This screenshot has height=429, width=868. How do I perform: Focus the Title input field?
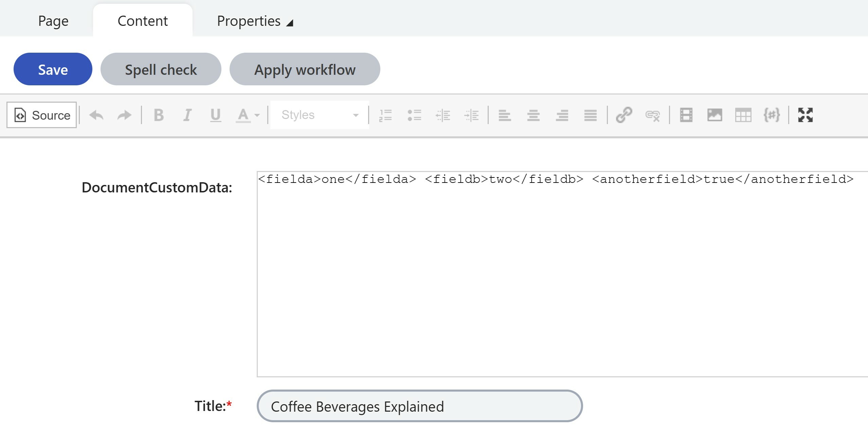[420, 406]
